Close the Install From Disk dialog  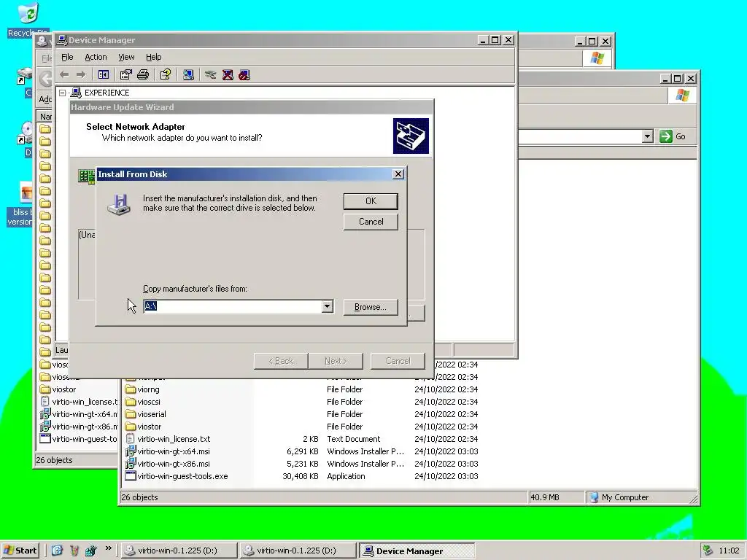point(398,174)
